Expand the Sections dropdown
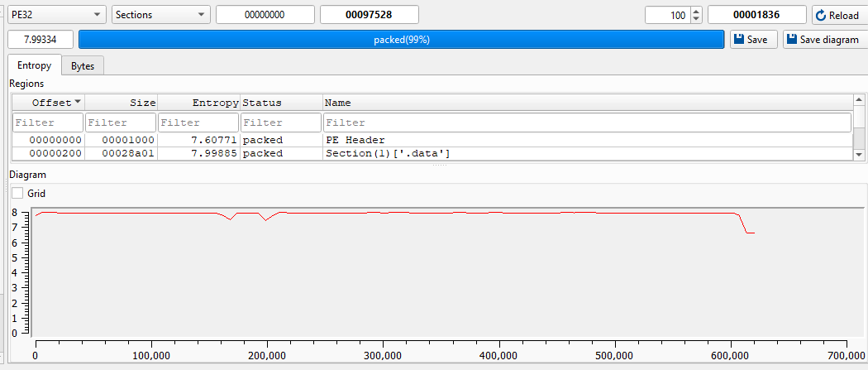Image resolution: width=868 pixels, height=370 pixels. click(x=160, y=15)
